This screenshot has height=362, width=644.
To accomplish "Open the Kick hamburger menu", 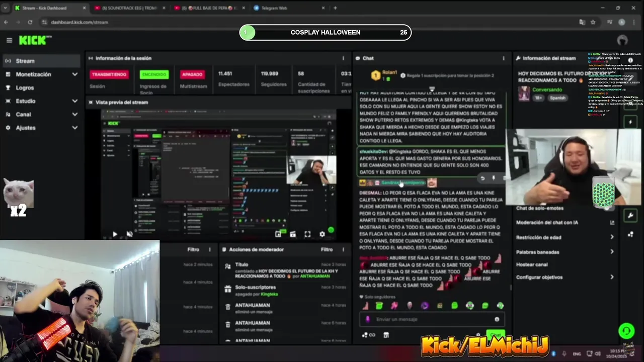I will tap(9, 40).
